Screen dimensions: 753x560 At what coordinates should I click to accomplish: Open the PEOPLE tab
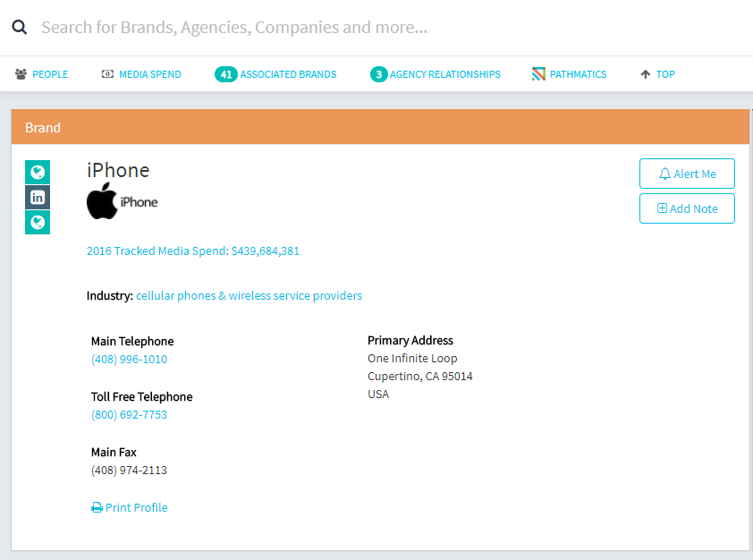pyautogui.click(x=50, y=74)
